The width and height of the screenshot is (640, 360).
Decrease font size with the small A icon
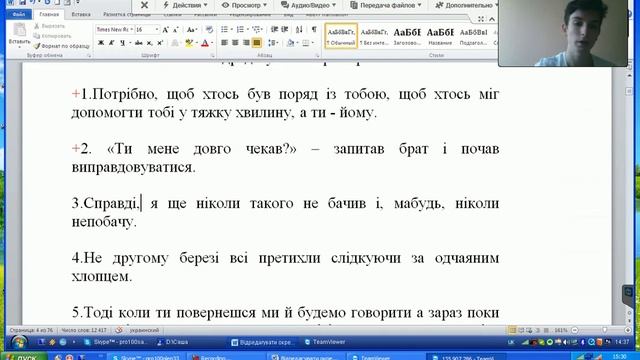(176, 29)
